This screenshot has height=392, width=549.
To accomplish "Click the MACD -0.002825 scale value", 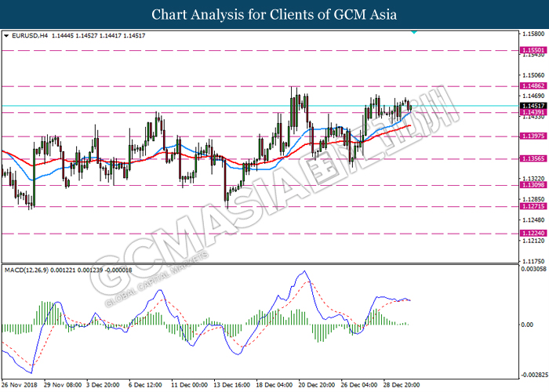I will pyautogui.click(x=535, y=376).
